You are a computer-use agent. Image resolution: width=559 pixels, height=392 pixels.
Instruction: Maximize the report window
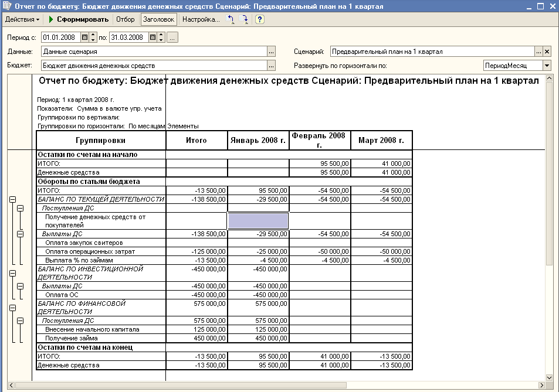540,6
